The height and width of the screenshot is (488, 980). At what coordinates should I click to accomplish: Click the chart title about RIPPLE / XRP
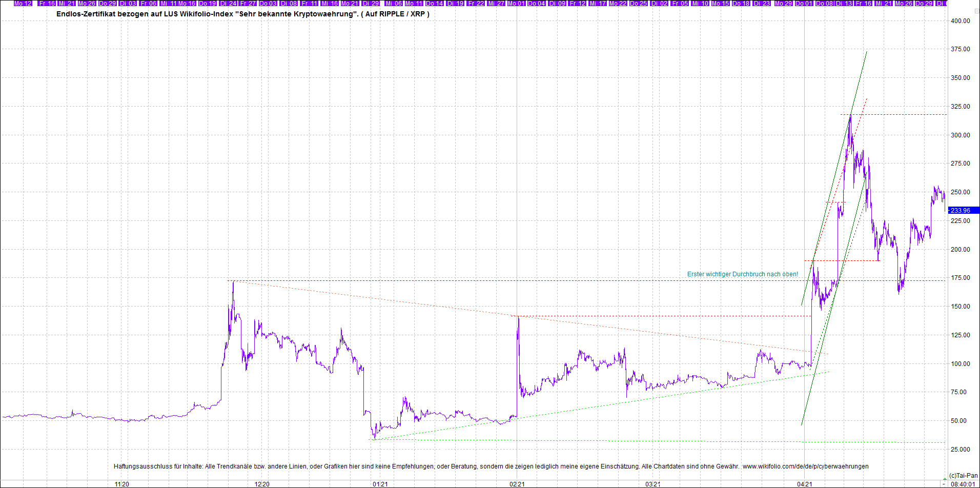point(242,14)
